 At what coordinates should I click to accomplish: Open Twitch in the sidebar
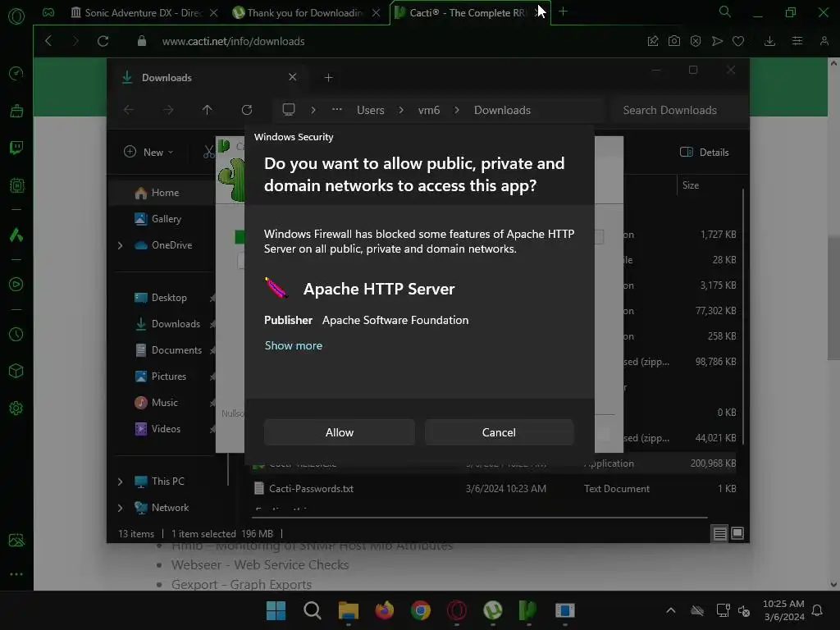click(x=16, y=148)
